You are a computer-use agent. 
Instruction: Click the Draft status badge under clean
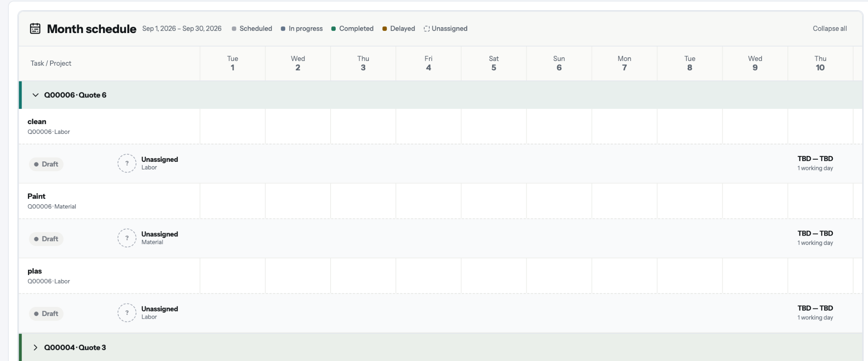[x=46, y=164]
